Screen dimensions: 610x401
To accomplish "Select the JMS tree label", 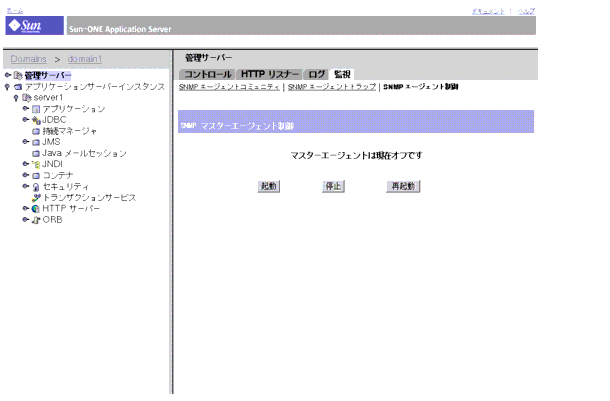I will coord(51,142).
